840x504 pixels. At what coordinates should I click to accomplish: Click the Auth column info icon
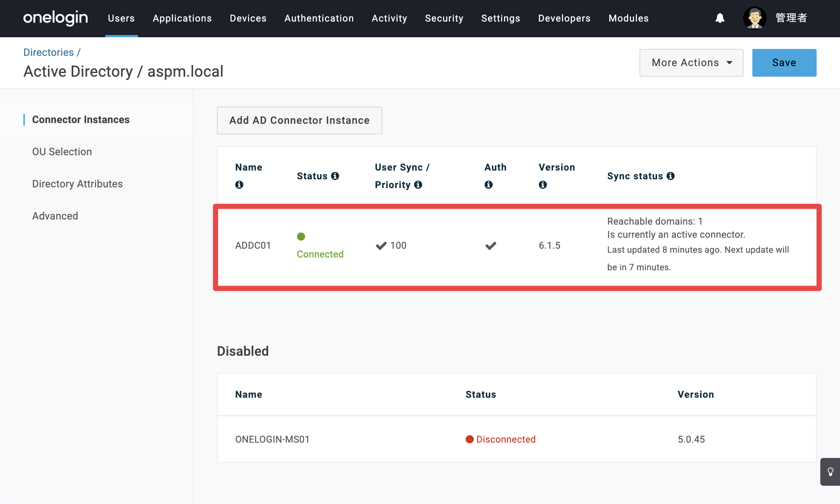[x=489, y=185]
